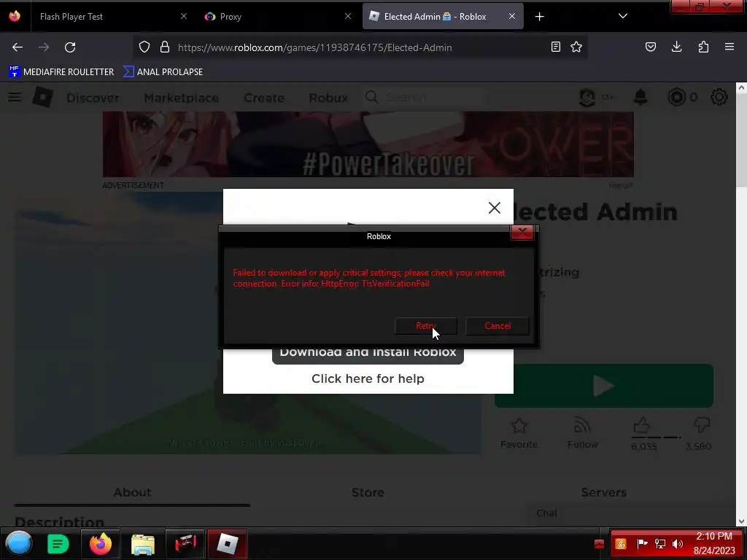The height and width of the screenshot is (560, 747).
Task: Open the Firefox downloads panel
Action: (x=676, y=47)
